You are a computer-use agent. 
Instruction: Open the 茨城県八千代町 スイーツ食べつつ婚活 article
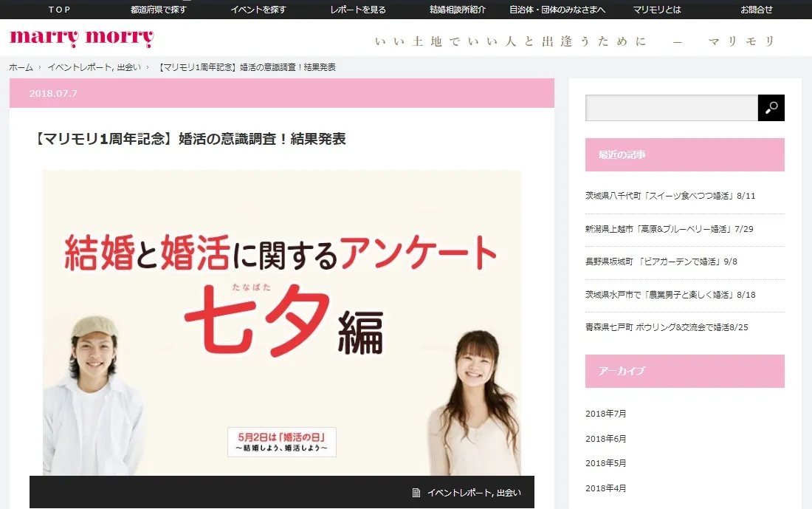click(670, 196)
